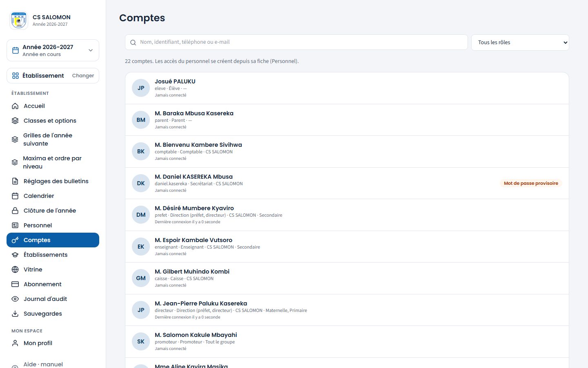Click the JP avatar of Josué PALUKU
Screen dimensions: 588x368
pyautogui.click(x=141, y=88)
